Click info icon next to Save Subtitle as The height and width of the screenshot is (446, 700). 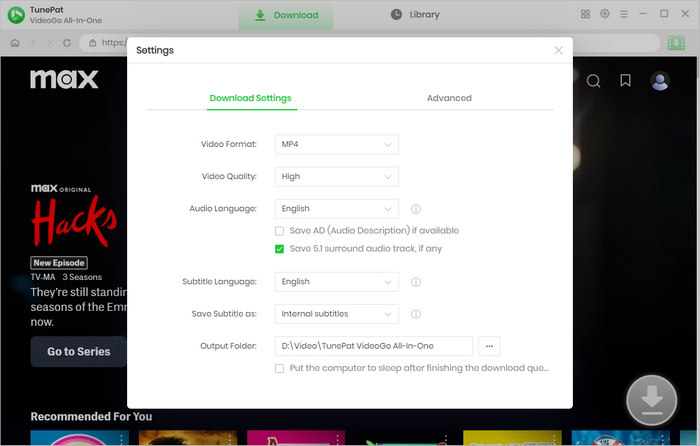coord(416,314)
